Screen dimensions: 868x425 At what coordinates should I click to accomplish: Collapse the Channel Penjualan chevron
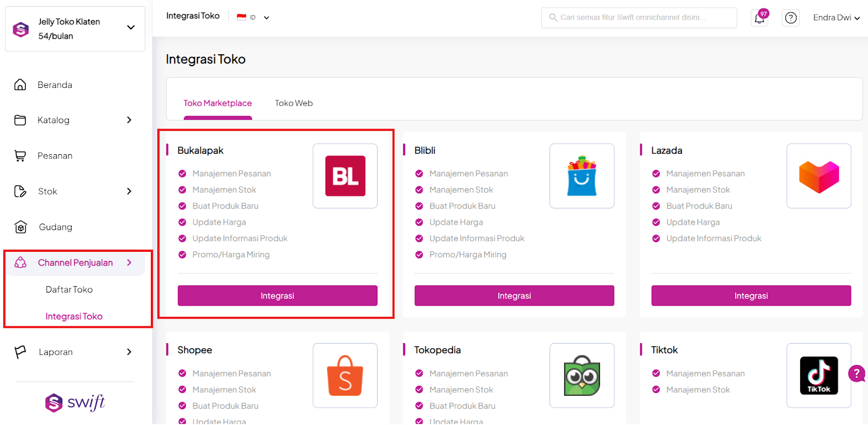coord(129,263)
